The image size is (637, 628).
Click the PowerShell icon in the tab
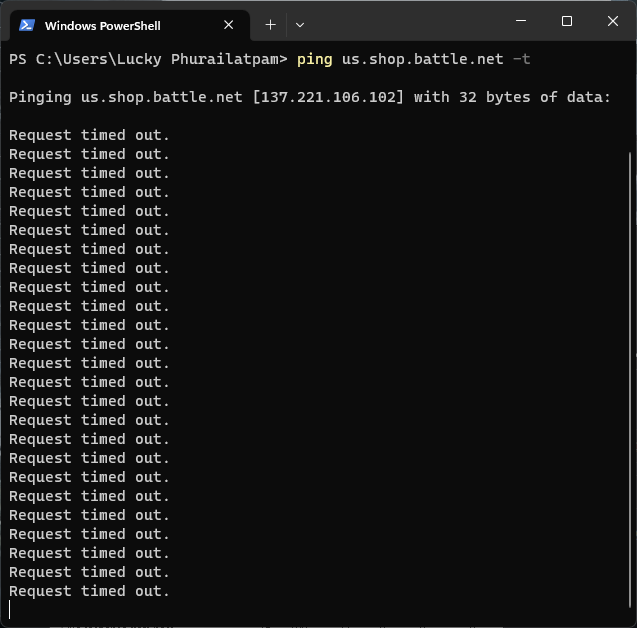coord(27,25)
